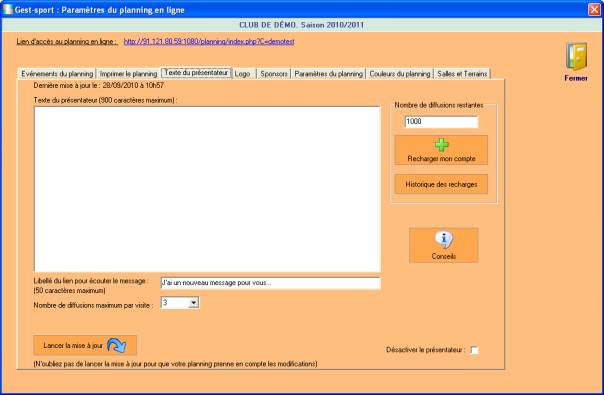Click Historique des recharges button

441,184
